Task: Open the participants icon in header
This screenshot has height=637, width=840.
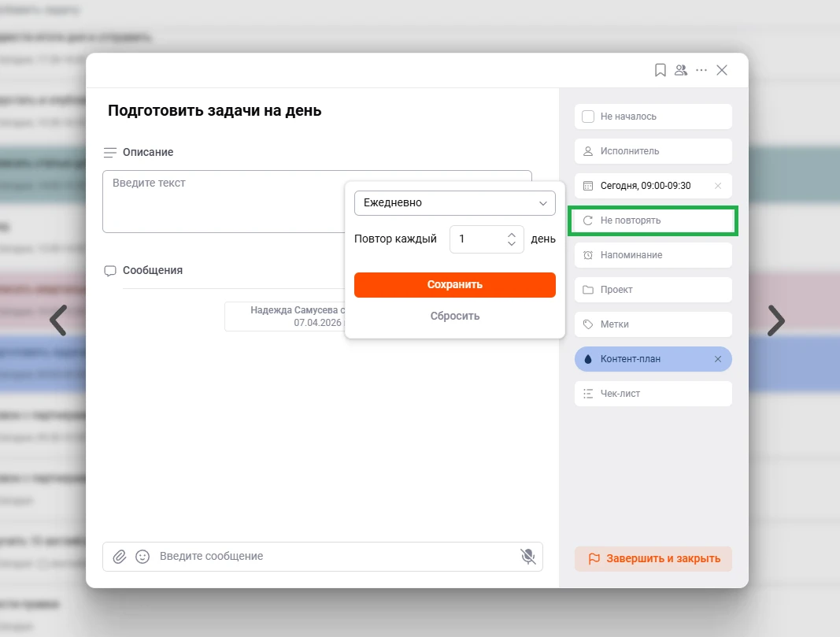Action: coord(681,70)
